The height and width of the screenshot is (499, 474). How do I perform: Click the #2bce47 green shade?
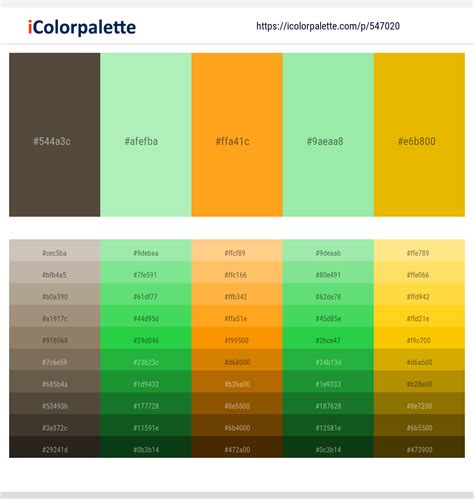point(328,338)
